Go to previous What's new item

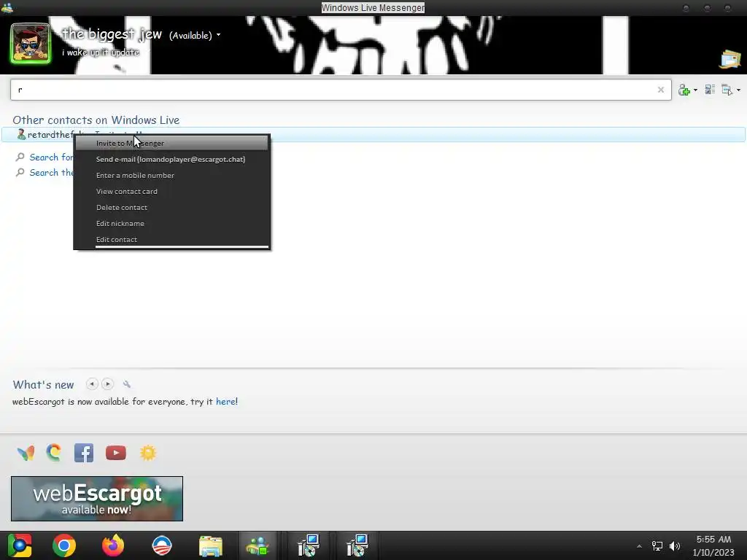[x=92, y=384]
